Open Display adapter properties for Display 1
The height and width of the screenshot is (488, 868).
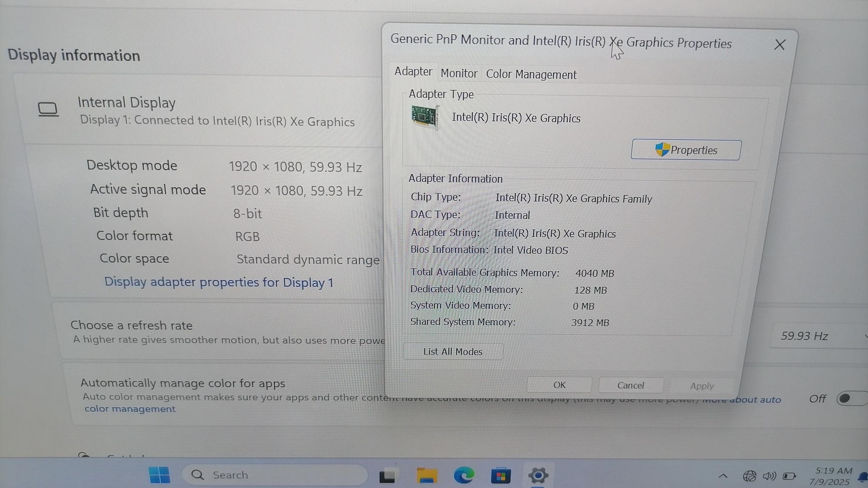point(219,282)
